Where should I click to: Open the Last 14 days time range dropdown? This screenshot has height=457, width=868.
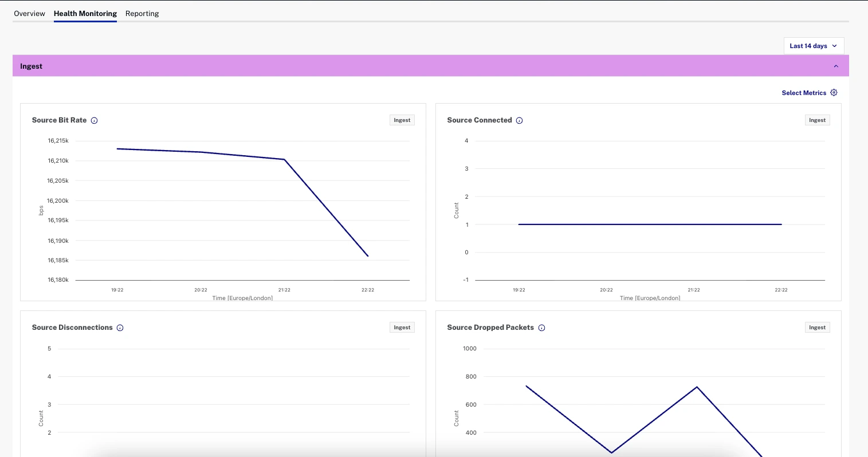(814, 46)
